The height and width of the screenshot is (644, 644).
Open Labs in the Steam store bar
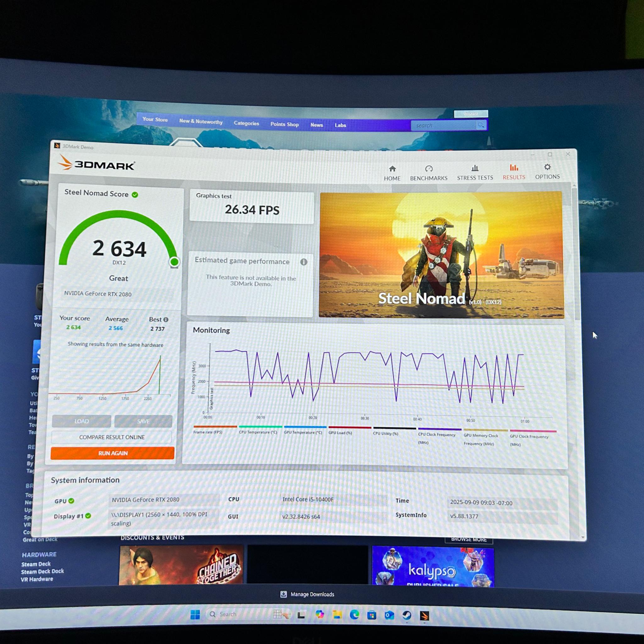click(x=340, y=125)
